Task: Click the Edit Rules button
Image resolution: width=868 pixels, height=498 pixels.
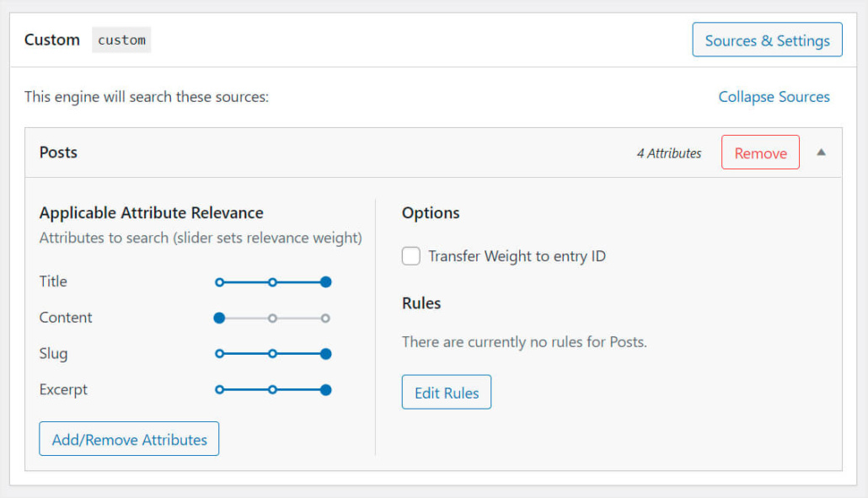Action: point(446,393)
